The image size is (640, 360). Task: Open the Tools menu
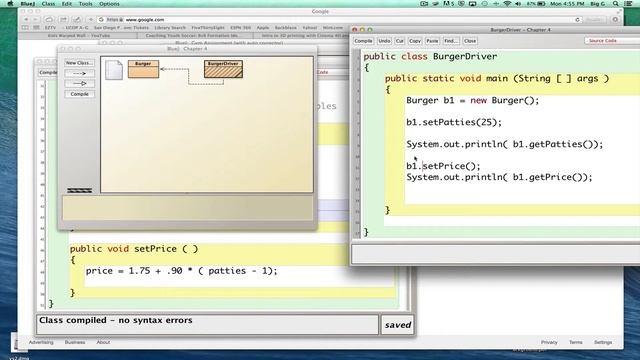tap(85, 4)
